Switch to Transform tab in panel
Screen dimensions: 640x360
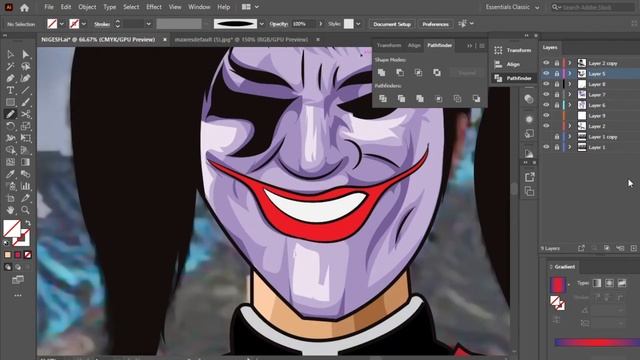tap(389, 45)
